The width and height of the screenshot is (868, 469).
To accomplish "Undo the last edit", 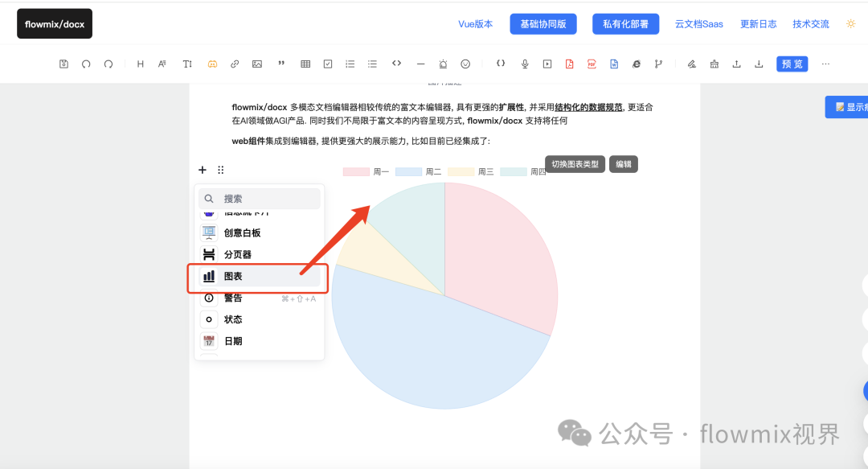I will 86,64.
